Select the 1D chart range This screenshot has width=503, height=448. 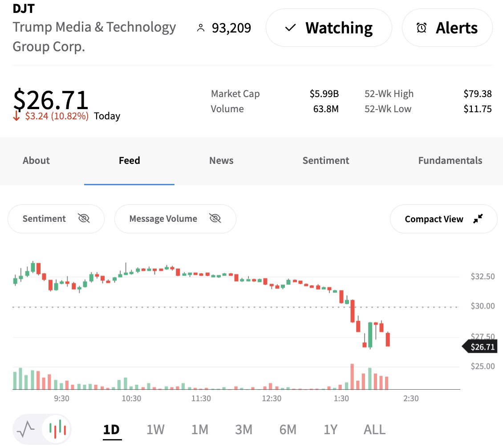112,429
